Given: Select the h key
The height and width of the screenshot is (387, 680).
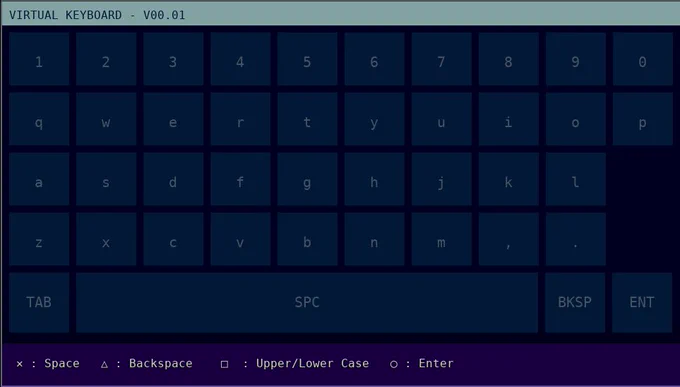Looking at the screenshot, I should pyautogui.click(x=375, y=179).
